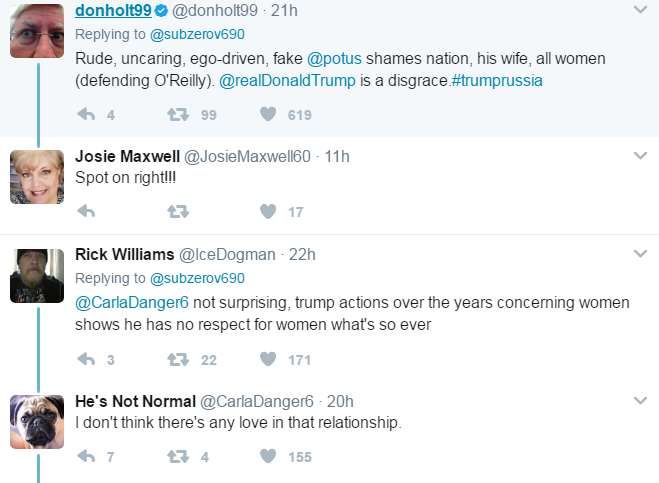
Task: Like the tweet with 155 likes
Action: click(x=268, y=456)
